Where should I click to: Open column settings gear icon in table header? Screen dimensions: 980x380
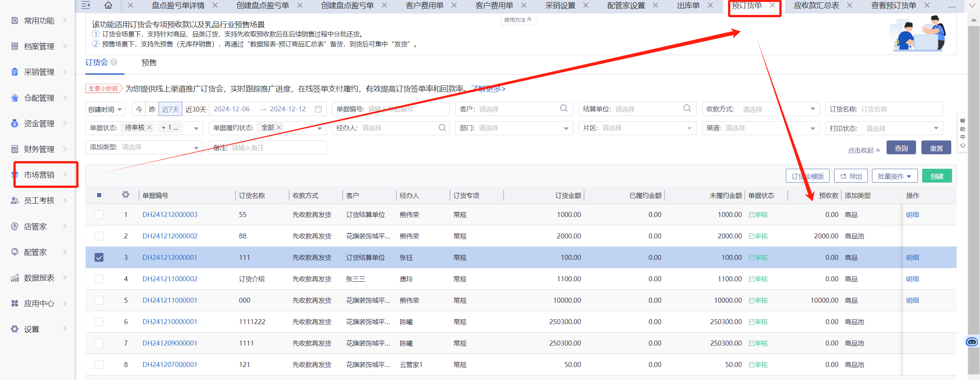click(126, 195)
